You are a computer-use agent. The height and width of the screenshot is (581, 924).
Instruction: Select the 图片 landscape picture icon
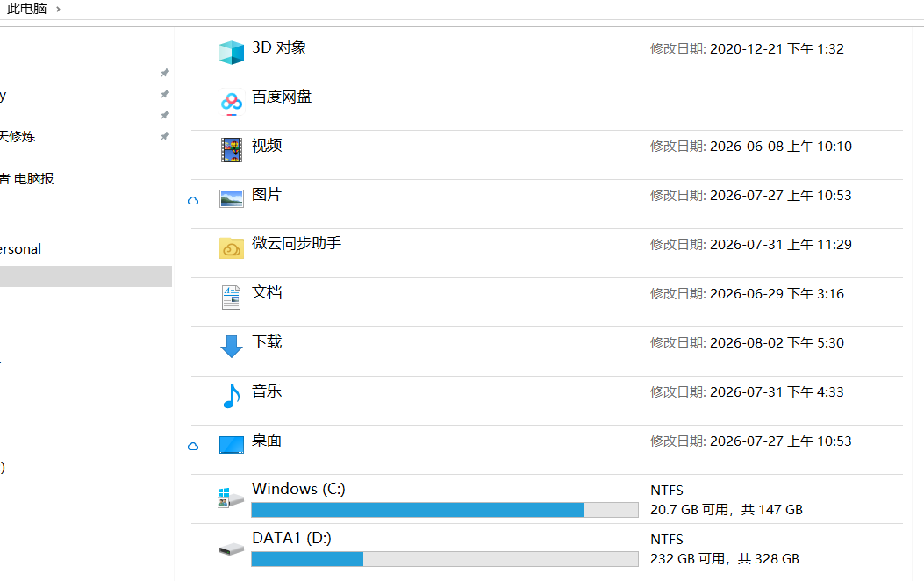tap(231, 199)
